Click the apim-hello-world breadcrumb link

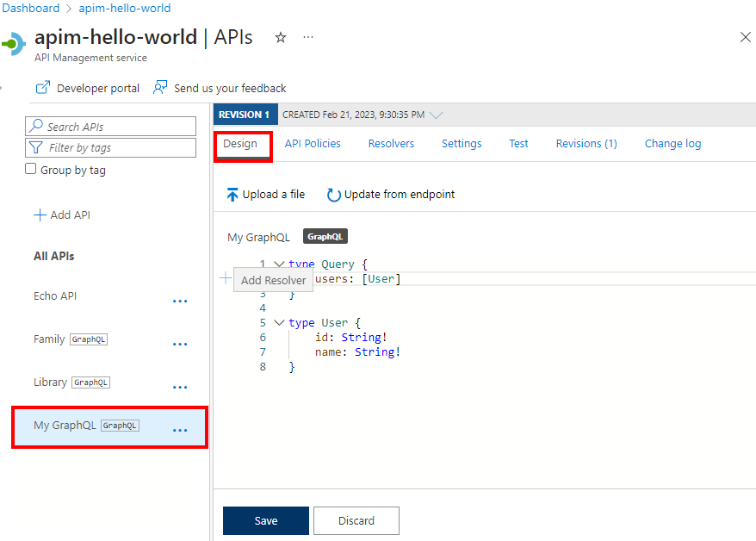124,9
